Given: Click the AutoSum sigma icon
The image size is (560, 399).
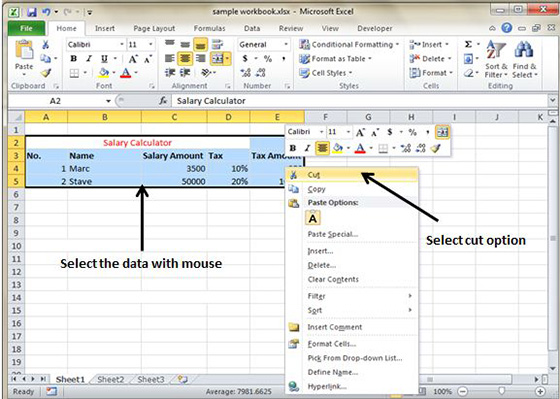Looking at the screenshot, I should click(x=468, y=45).
